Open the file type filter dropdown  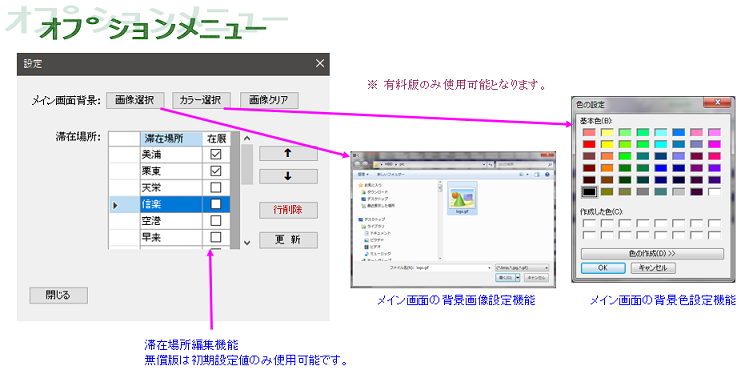pyautogui.click(x=522, y=267)
